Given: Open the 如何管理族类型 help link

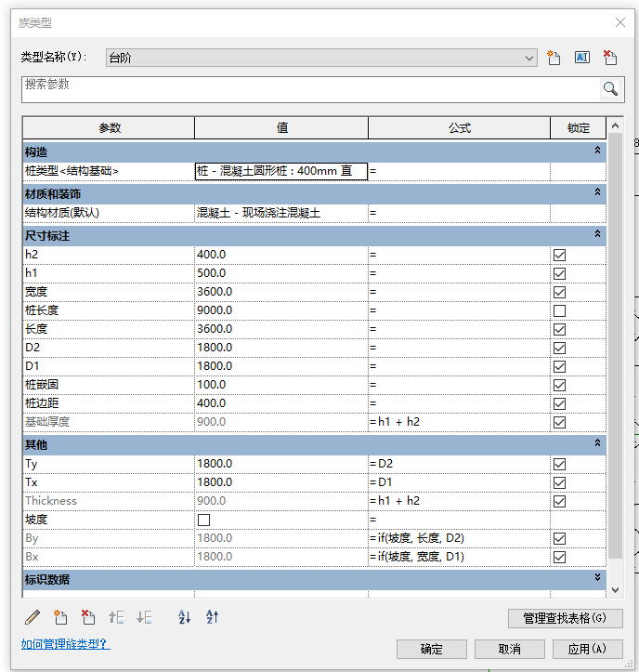Looking at the screenshot, I should pos(65,644).
